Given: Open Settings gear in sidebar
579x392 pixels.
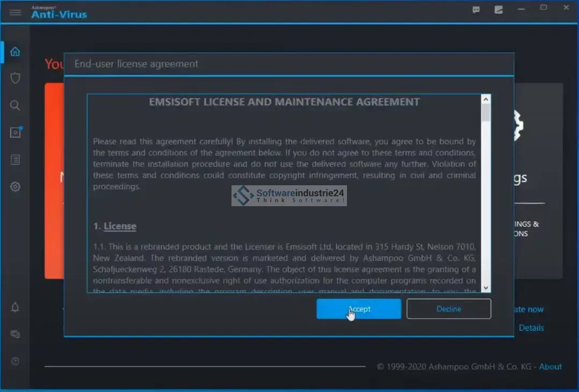Looking at the screenshot, I should 15,187.
